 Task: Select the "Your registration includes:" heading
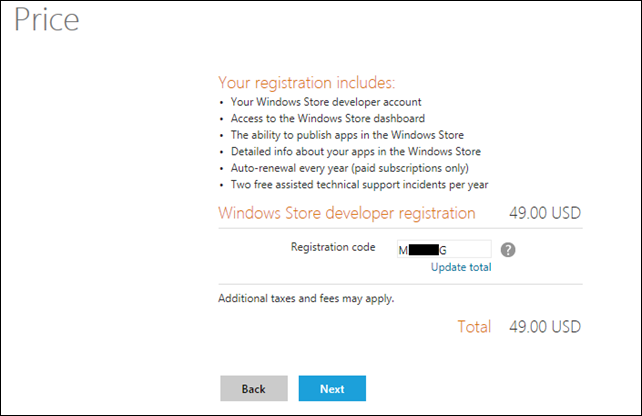[306, 82]
